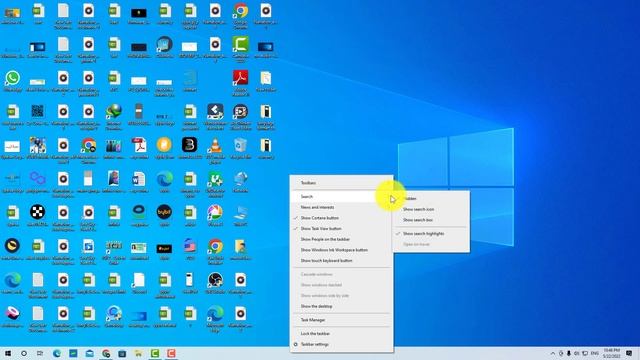Click the display tray icon beside ENG
The height and width of the screenshot is (360, 640).
[585, 353]
